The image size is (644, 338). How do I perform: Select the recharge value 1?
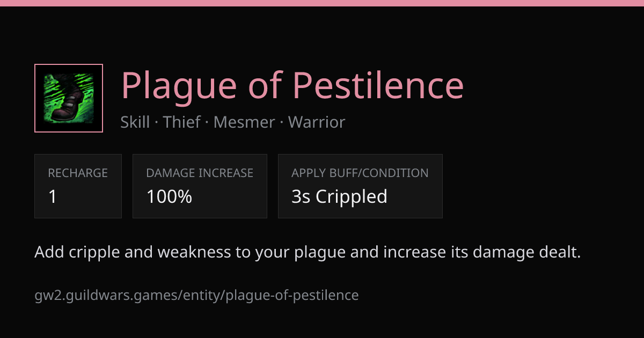tap(53, 197)
